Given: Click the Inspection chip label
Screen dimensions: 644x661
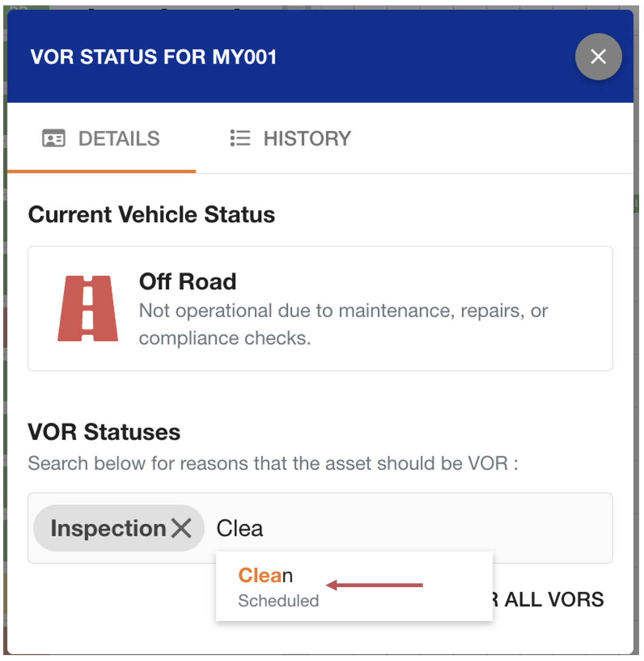Looking at the screenshot, I should coord(108,528).
